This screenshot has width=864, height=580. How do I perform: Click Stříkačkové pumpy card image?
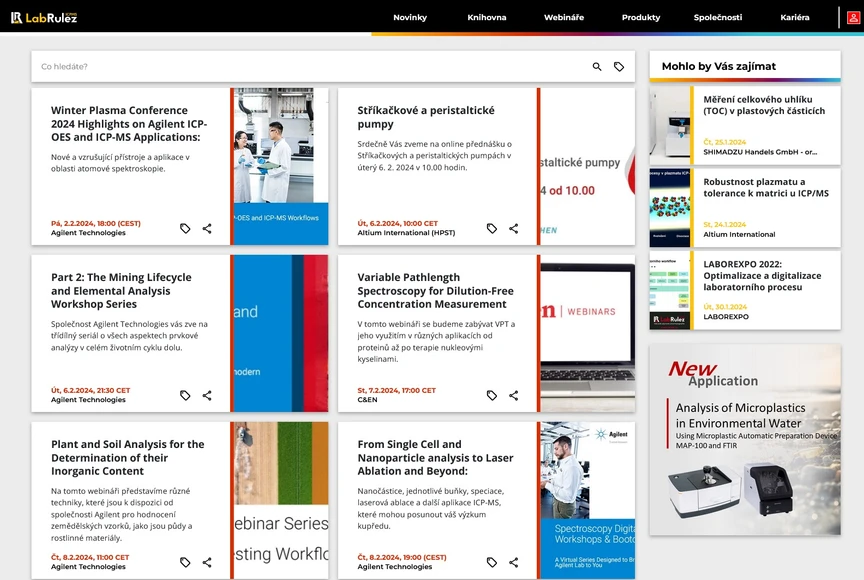pos(587,166)
